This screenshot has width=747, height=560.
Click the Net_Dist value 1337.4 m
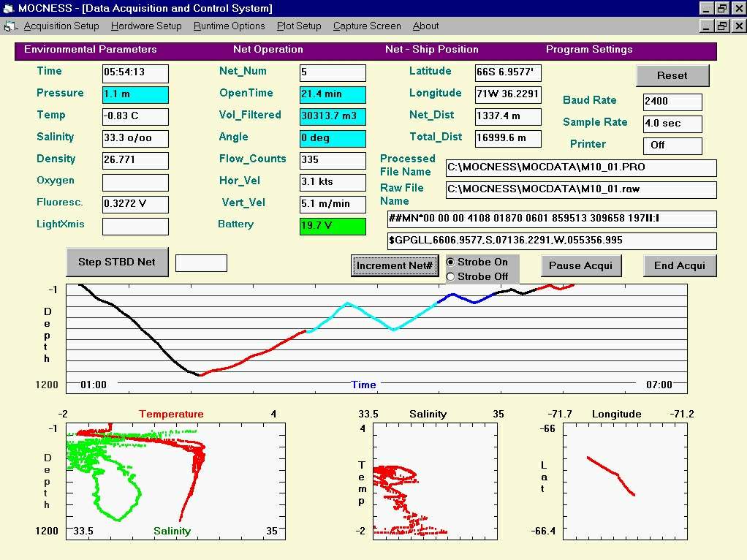pos(508,116)
